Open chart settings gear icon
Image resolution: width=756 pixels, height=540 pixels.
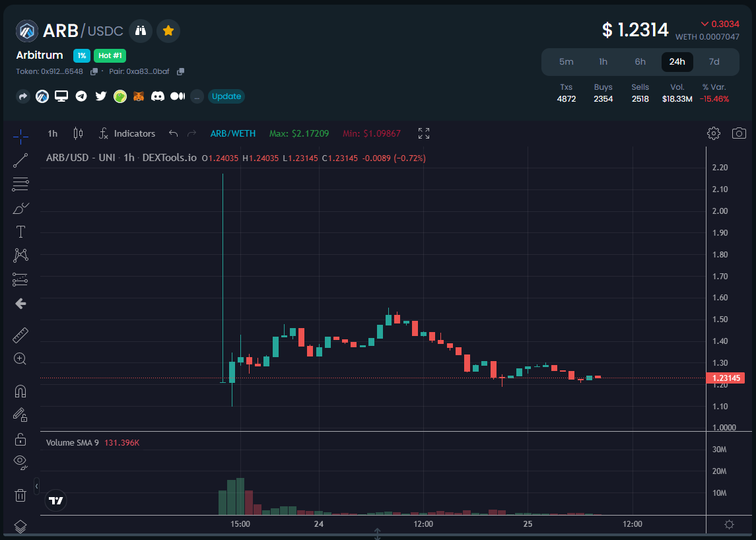[x=714, y=133]
